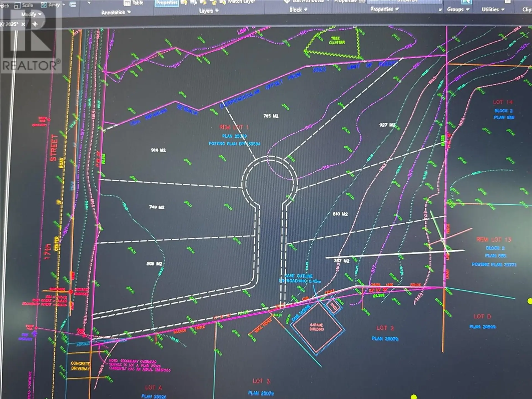Activate the Match Layer tool
This screenshot has height=399, width=532.
[x=242, y=2]
